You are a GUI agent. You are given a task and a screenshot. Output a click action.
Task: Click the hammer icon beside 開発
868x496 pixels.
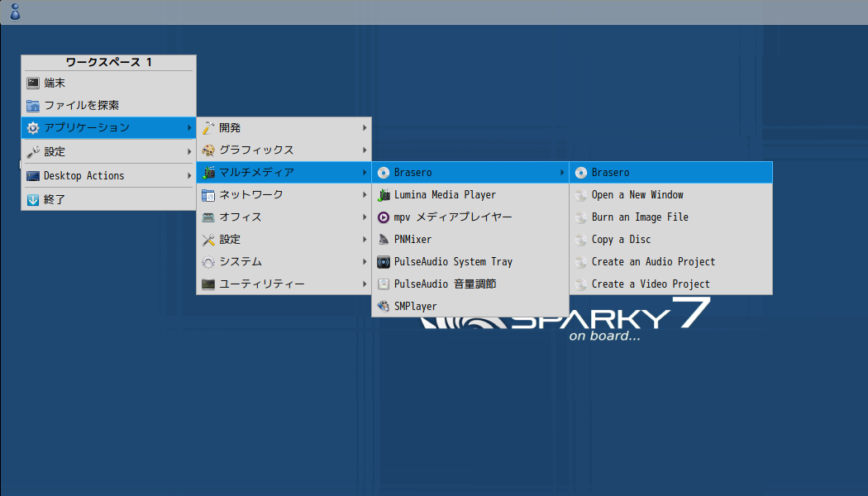(x=208, y=128)
